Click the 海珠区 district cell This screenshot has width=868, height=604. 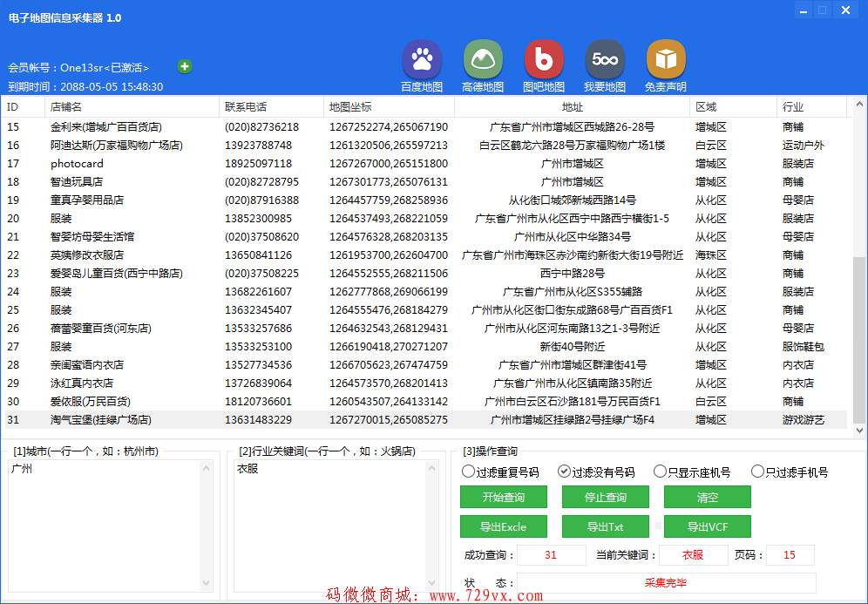(711, 254)
